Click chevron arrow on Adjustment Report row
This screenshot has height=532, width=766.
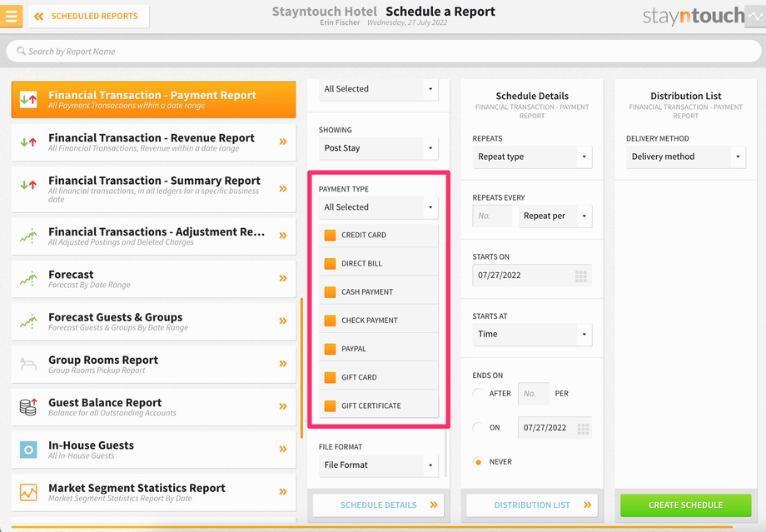coord(283,236)
